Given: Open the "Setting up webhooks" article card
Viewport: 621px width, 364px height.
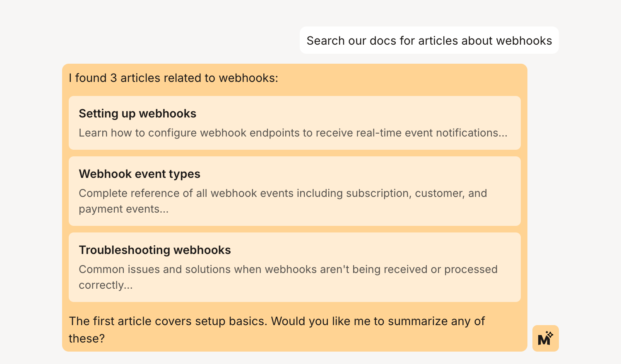Looking at the screenshot, I should pyautogui.click(x=295, y=123).
